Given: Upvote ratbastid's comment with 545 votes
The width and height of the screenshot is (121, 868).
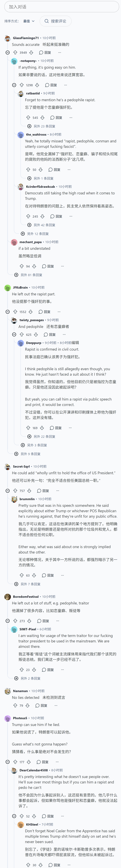Looking at the screenshot, I should (x=28, y=118).
